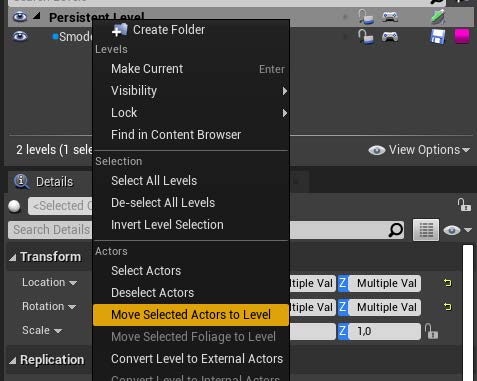The height and width of the screenshot is (381, 477).
Task: Click Move Selected Actors to Level
Action: [x=191, y=315]
